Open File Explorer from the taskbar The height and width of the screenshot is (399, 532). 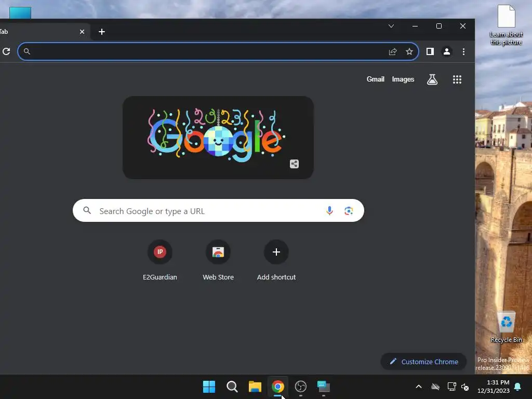click(255, 387)
